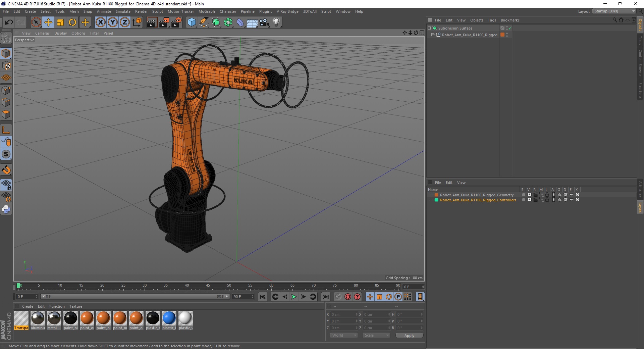Screen dimensions: 644x349
Task: Open the Bend deformer icon
Action: click(240, 22)
